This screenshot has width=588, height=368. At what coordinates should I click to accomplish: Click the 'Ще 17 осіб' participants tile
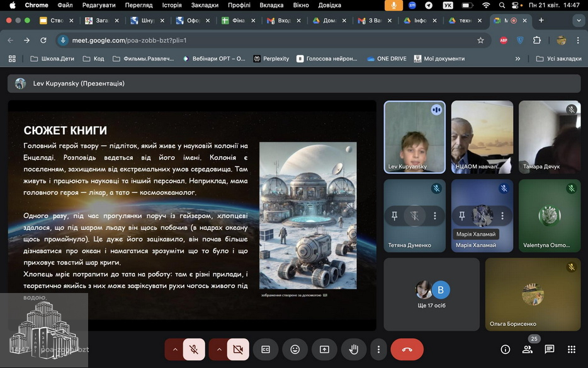(x=431, y=294)
